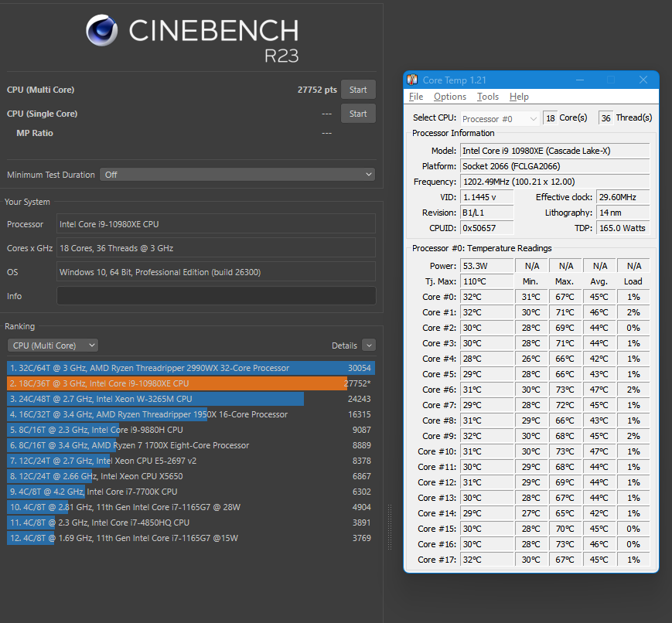Open the Minimum Test Duration dropdown
672x623 pixels.
pyautogui.click(x=237, y=175)
